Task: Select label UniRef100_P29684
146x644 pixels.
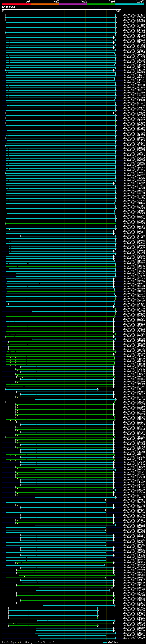Action: click(134, 211)
